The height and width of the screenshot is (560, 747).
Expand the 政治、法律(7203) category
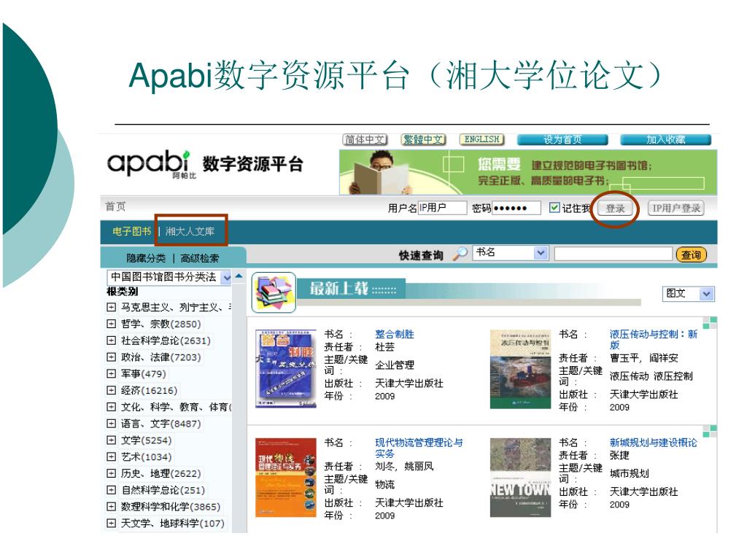[111, 357]
